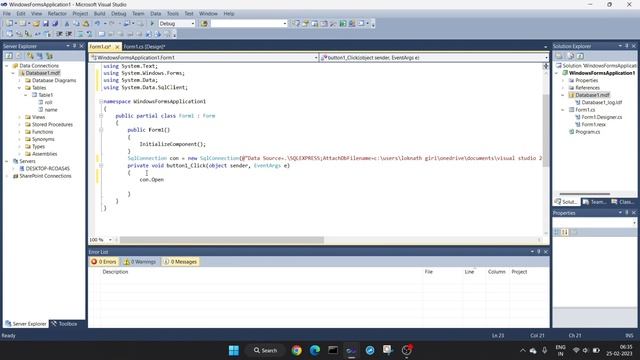The width and height of the screenshot is (640, 360).
Task: Click the Connect to Server icon in Server Explorer
Action: pos(40,56)
